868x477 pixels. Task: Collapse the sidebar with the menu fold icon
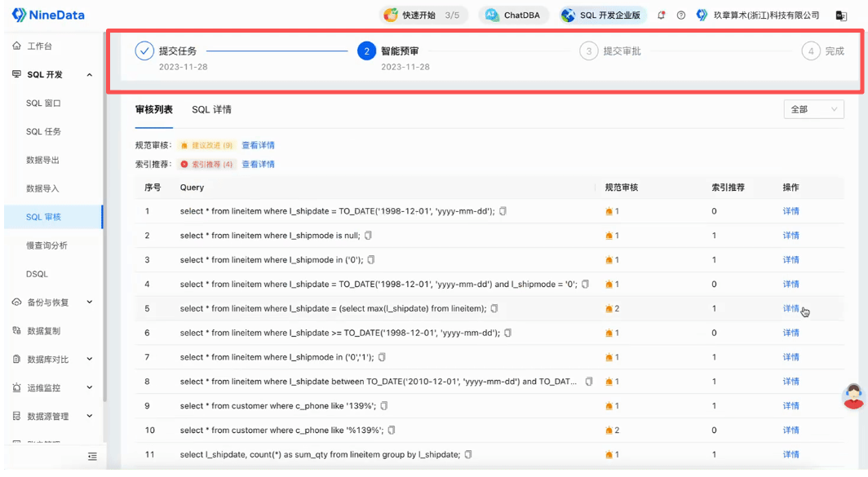(x=92, y=457)
